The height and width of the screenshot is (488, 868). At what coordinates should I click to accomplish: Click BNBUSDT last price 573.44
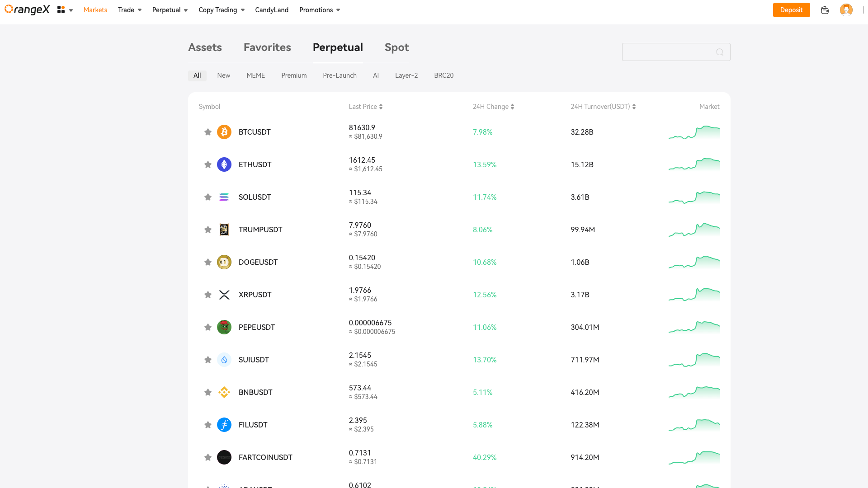tap(360, 388)
